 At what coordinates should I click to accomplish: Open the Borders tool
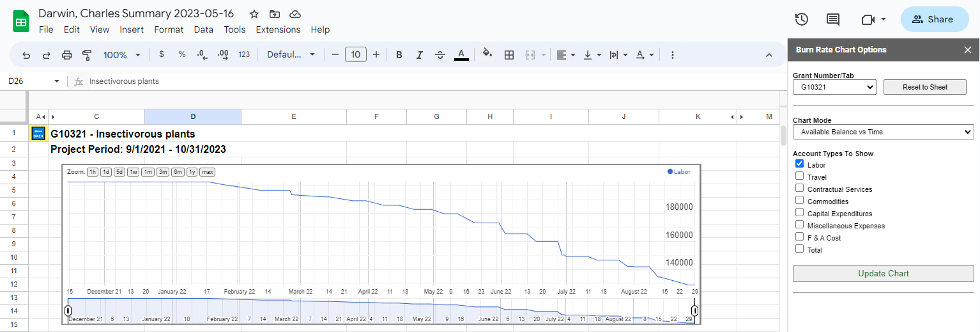pos(509,55)
